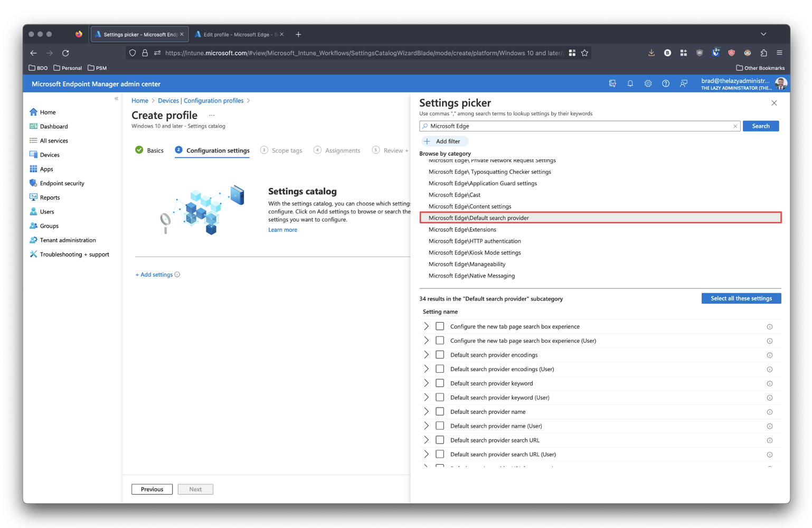Check Default search provider keyword (User)
Viewport: 812px width, 528px height.
coord(440,398)
